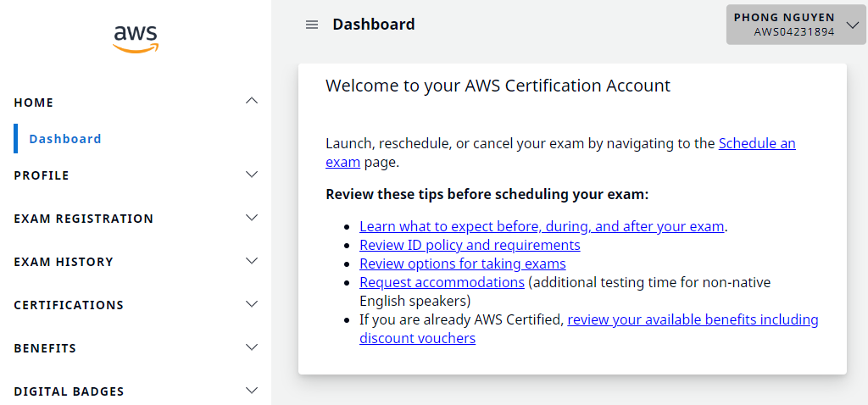Expand the Certifications chevron

(251, 304)
